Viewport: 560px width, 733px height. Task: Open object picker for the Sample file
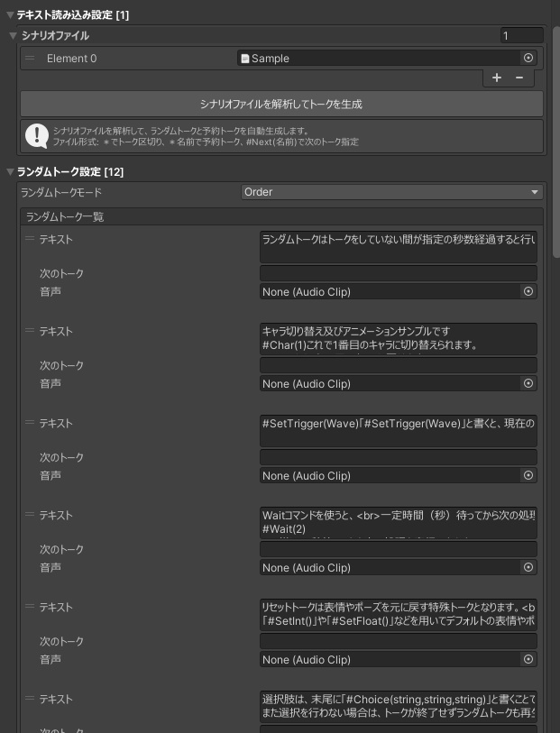pos(528,58)
